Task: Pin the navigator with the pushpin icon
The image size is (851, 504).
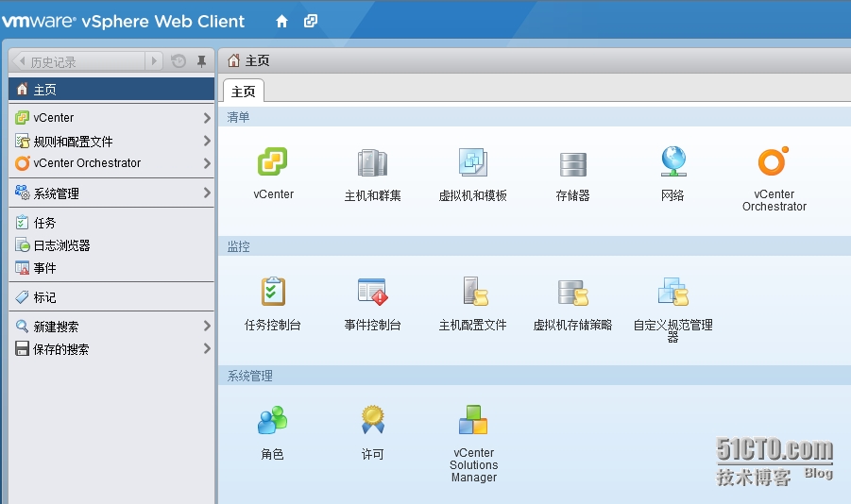Action: [x=201, y=61]
